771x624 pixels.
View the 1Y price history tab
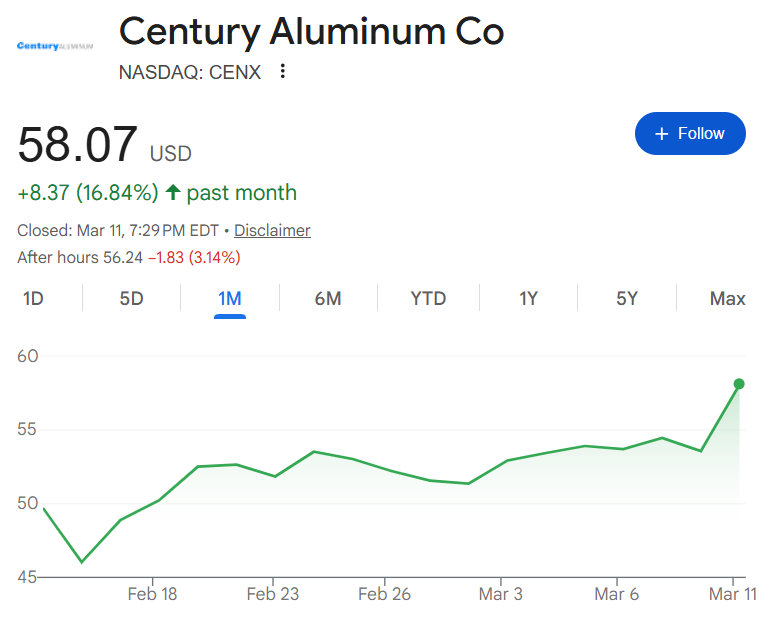(529, 298)
